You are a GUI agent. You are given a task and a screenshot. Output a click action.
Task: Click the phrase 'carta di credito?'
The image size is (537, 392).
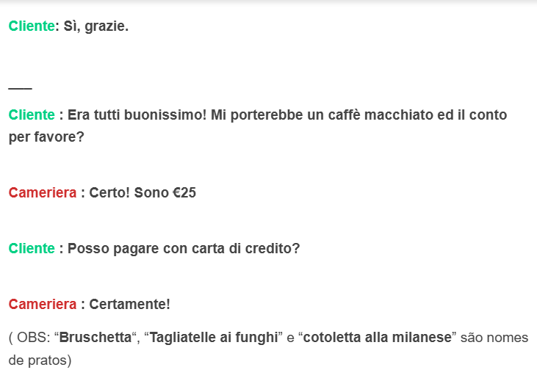point(246,248)
